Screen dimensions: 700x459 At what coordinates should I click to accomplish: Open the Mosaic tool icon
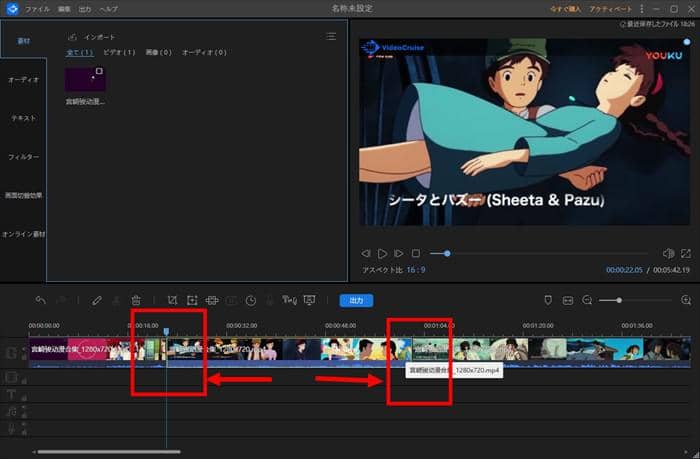click(212, 300)
